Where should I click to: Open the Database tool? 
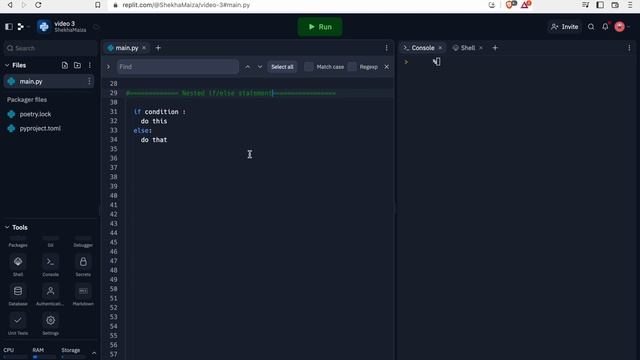18,295
